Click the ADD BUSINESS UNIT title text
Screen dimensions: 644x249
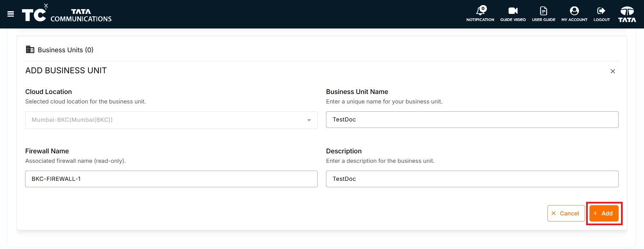pos(66,71)
